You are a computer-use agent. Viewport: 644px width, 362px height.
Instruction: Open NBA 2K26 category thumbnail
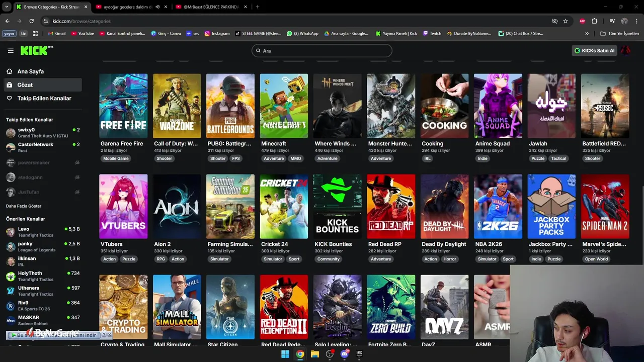tap(498, 207)
